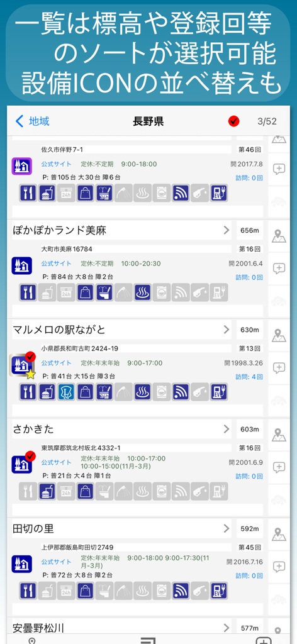Tap hot spring icon in ぽかぽかランド美麻 row
The width and height of the screenshot is (297, 644).
[142, 292]
